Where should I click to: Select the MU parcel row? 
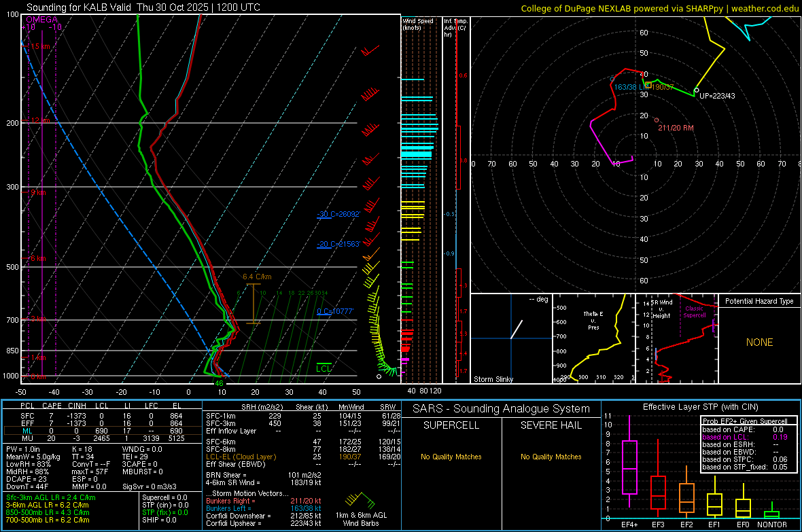(x=103, y=438)
